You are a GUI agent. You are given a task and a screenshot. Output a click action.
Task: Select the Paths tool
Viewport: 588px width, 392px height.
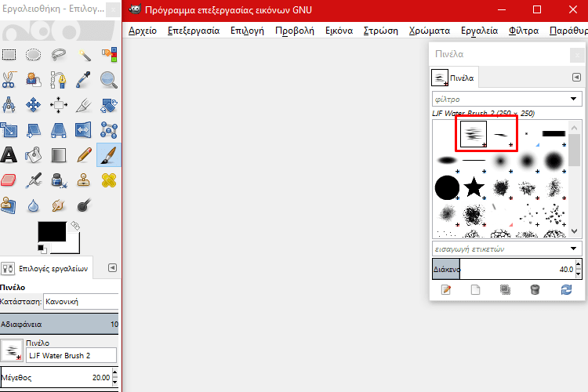click(59, 80)
